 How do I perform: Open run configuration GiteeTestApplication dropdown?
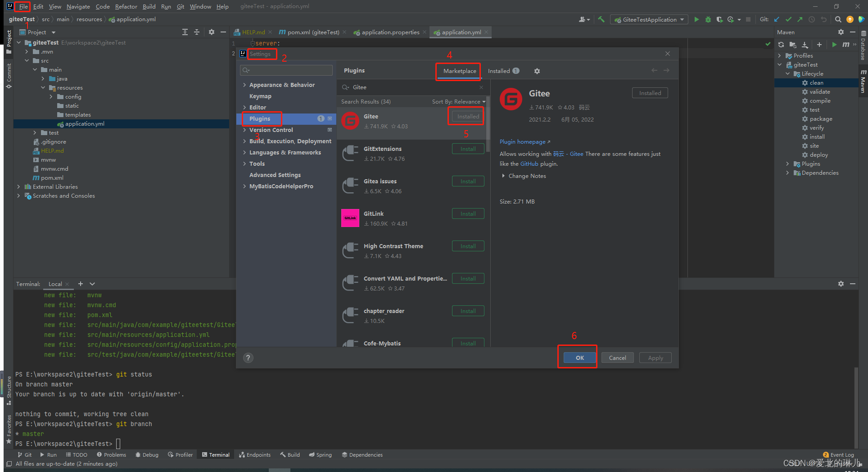(648, 19)
